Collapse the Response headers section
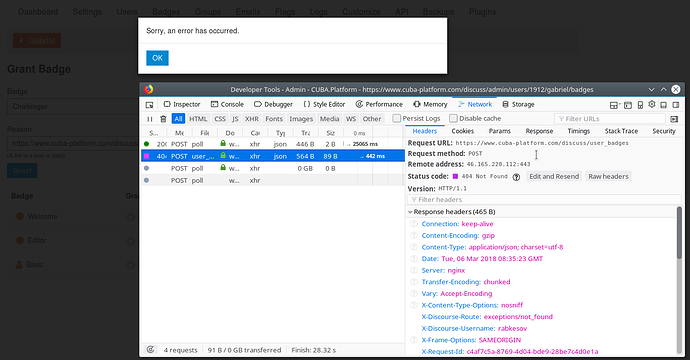The height and width of the screenshot is (360, 690). click(x=410, y=212)
